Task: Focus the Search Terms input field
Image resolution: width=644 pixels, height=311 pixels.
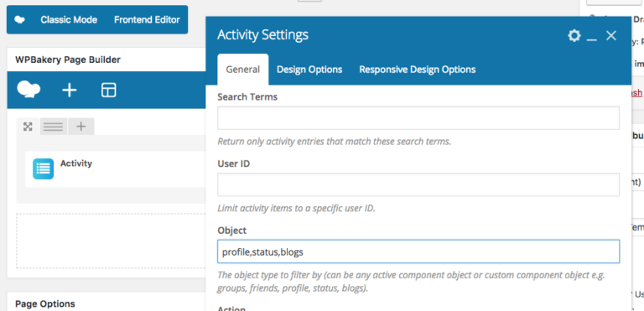Action: (x=418, y=118)
